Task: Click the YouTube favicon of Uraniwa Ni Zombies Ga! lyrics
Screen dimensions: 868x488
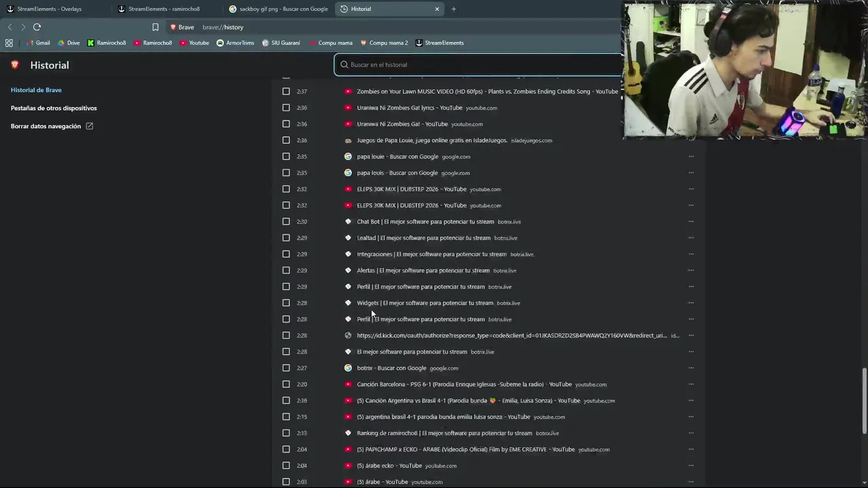Action: coord(348,108)
